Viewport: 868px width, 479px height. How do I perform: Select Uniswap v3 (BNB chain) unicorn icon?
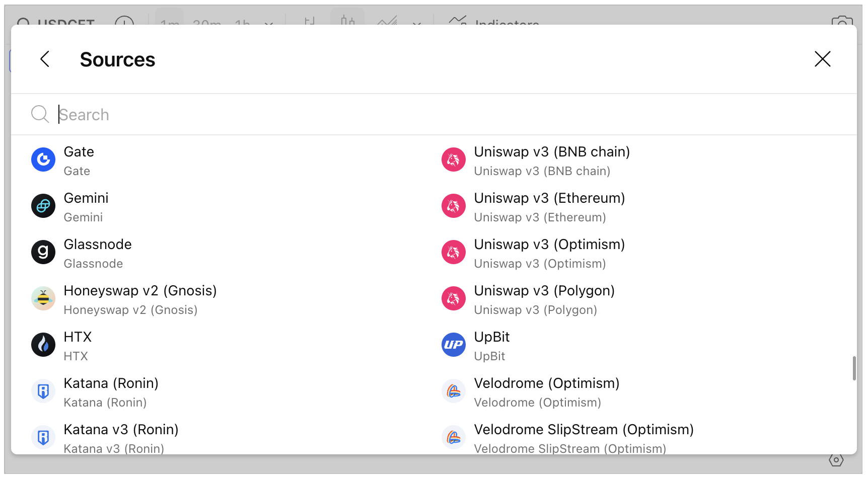click(x=454, y=159)
